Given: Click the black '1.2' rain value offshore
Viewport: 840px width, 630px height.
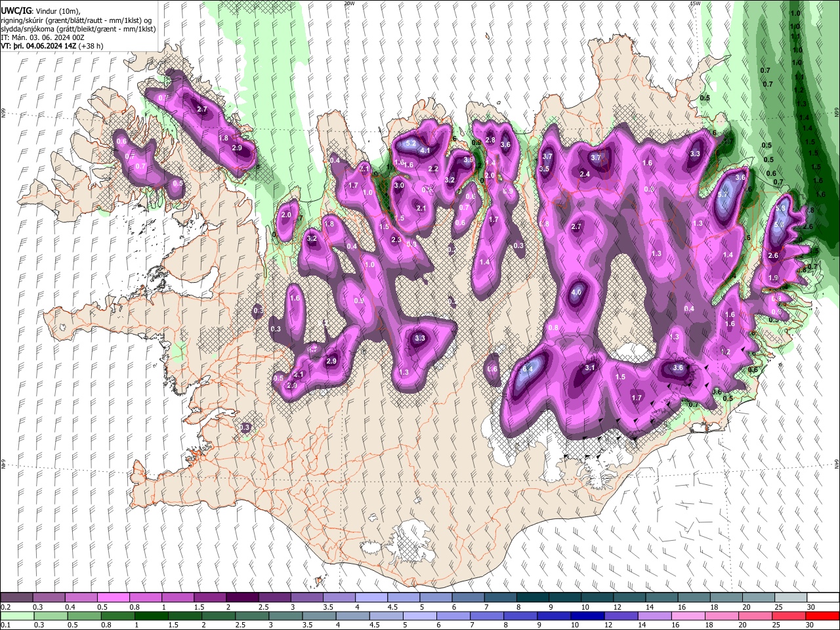Looking at the screenshot, I should pyautogui.click(x=799, y=89).
